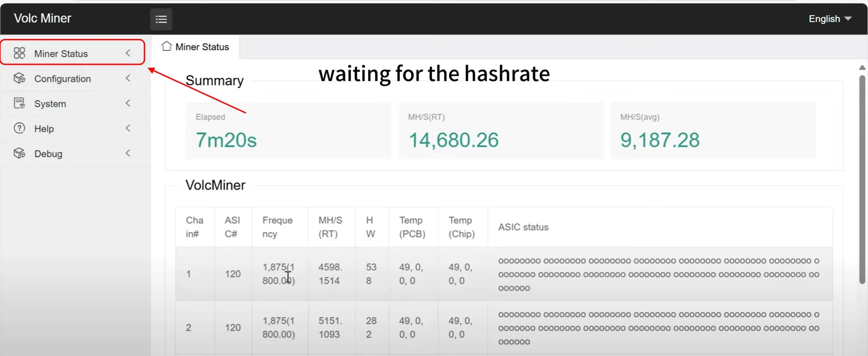The width and height of the screenshot is (868, 356).
Task: Expand the Configuration menu chevron
Action: 128,78
